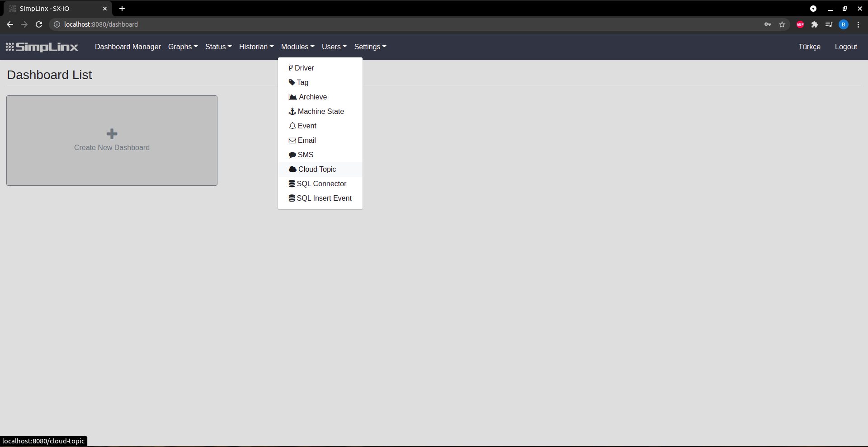The height and width of the screenshot is (447, 868).
Task: Click the envelope icon beside Email
Action: tap(292, 140)
